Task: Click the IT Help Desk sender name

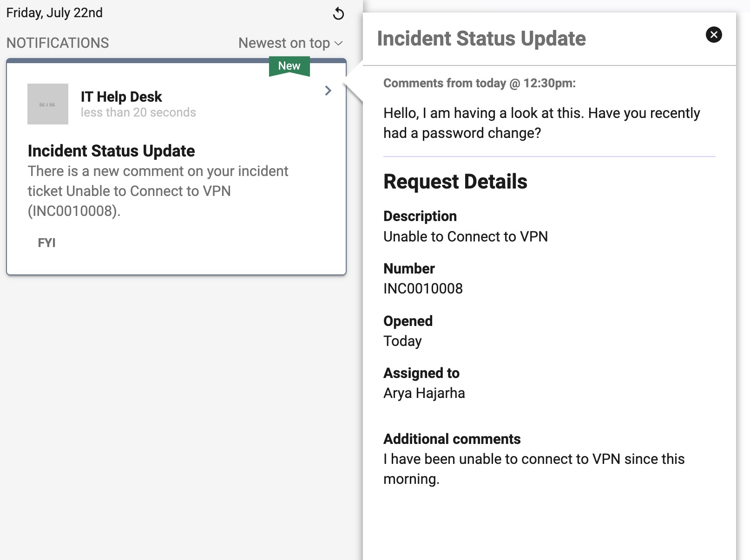Action: pos(121,97)
